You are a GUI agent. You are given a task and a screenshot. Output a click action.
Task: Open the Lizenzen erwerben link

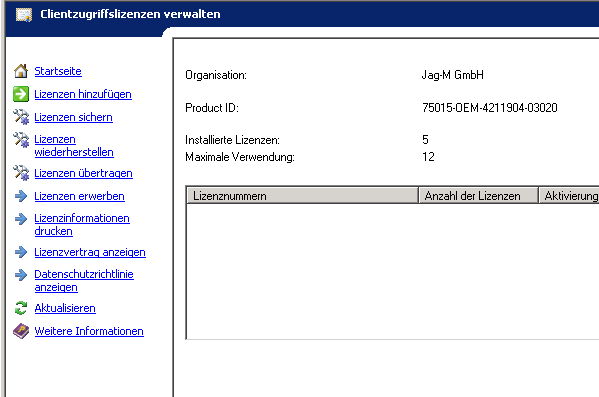79,196
